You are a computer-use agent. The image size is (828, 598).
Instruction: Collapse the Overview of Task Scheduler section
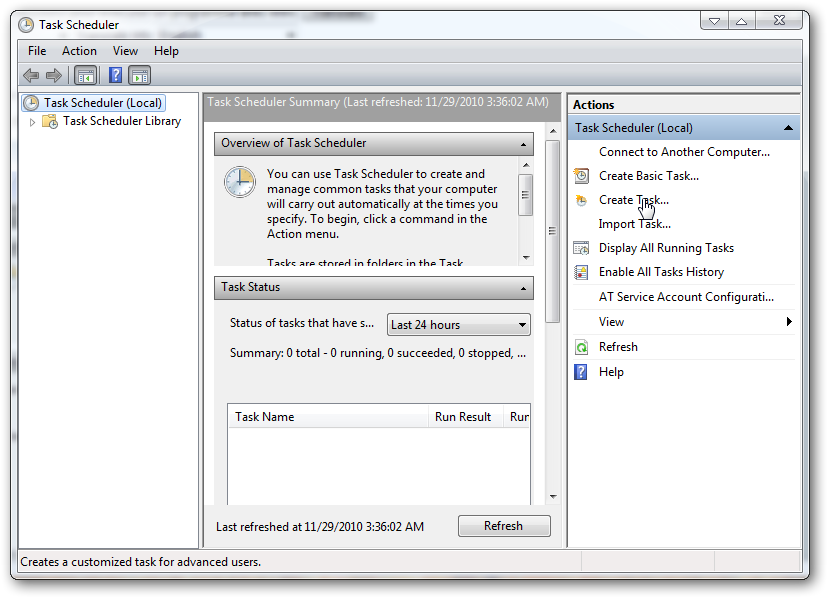pyautogui.click(x=523, y=144)
